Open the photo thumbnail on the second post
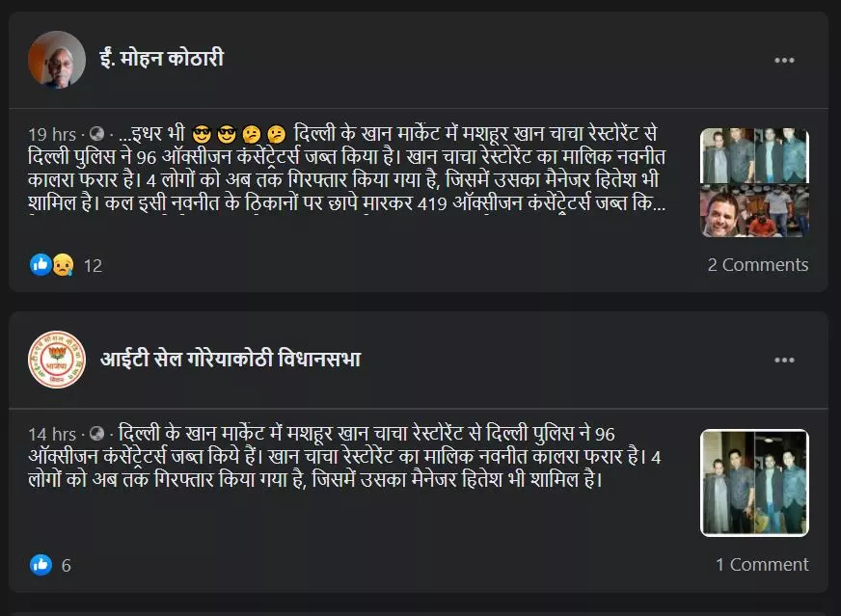Screen dimensions: 841x616 coord(754,483)
